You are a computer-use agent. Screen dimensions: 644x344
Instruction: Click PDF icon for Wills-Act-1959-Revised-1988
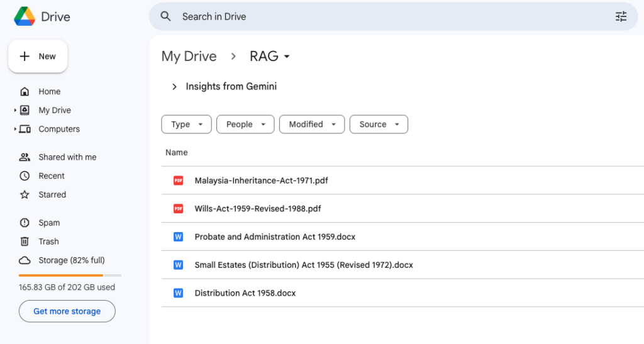tap(178, 209)
